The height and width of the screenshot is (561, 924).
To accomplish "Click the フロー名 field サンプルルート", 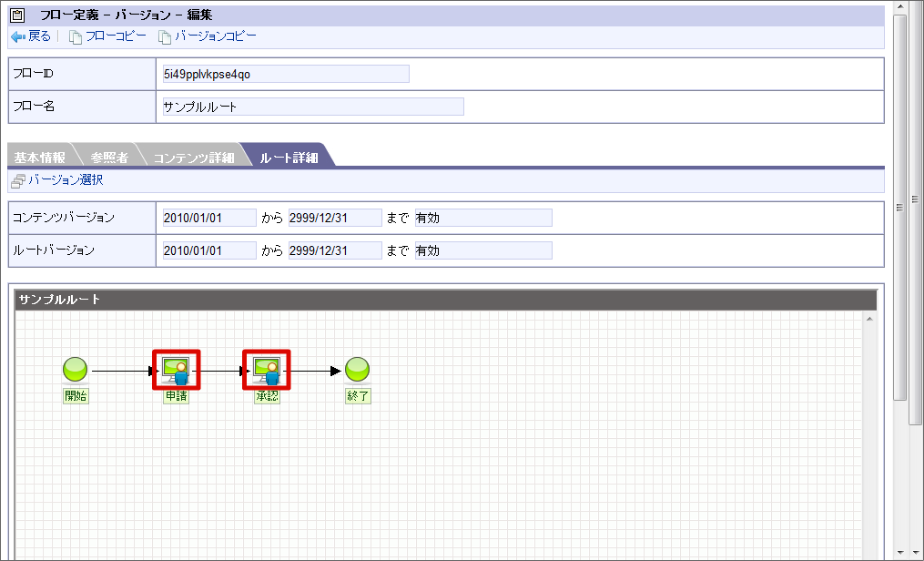I will tap(313, 107).
